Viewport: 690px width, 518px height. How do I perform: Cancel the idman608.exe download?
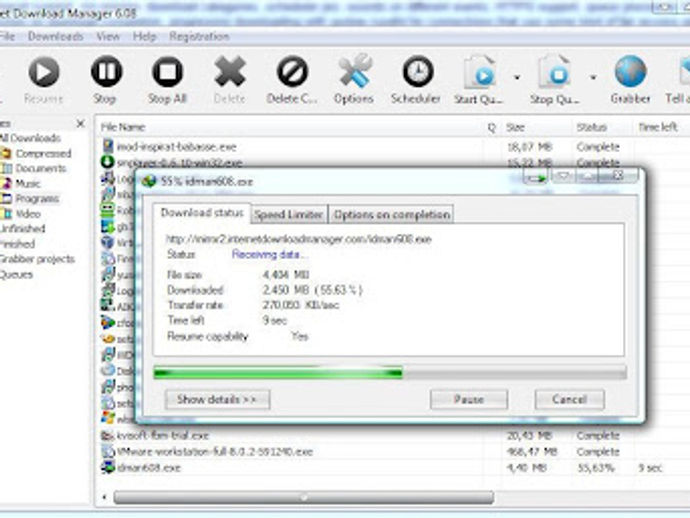tap(569, 400)
